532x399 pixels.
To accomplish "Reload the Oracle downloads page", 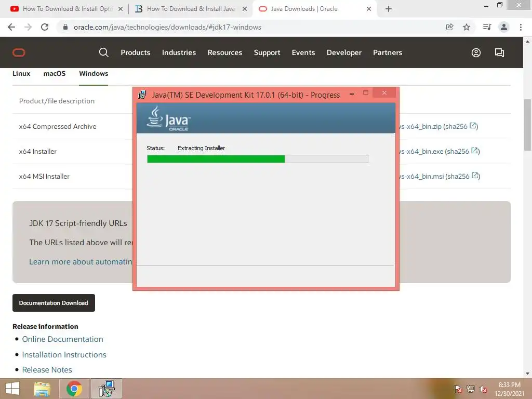I will (x=45, y=27).
